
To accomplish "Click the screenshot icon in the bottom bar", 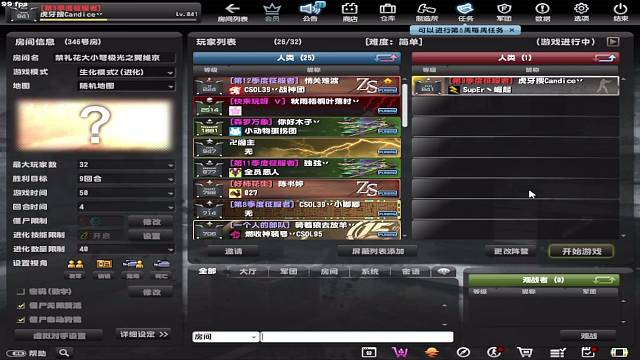I will (x=369, y=352).
